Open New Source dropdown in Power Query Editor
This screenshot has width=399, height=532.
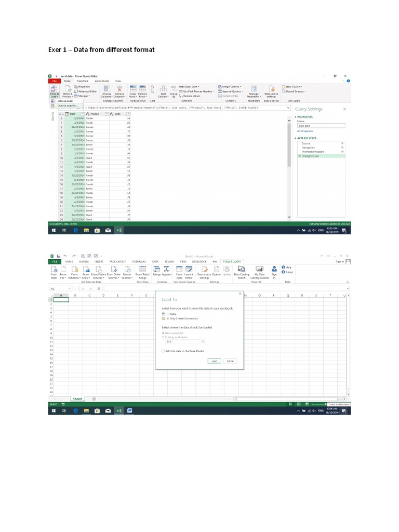292,87
